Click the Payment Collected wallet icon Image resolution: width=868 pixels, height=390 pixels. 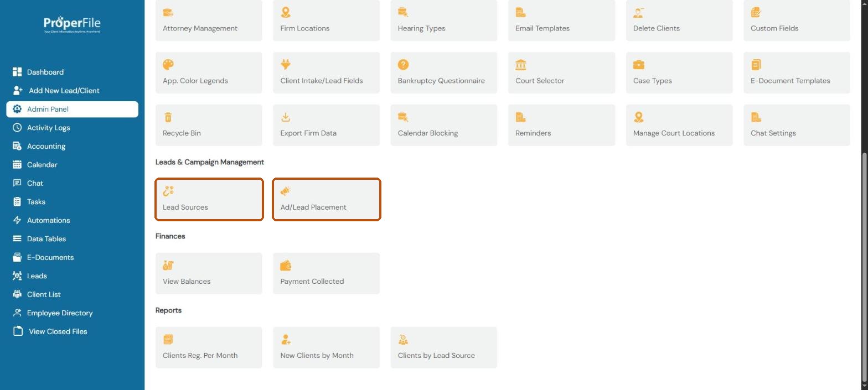286,266
